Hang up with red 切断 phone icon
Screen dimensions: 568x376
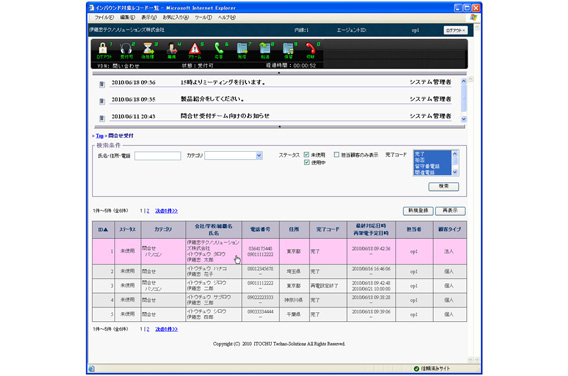point(310,50)
